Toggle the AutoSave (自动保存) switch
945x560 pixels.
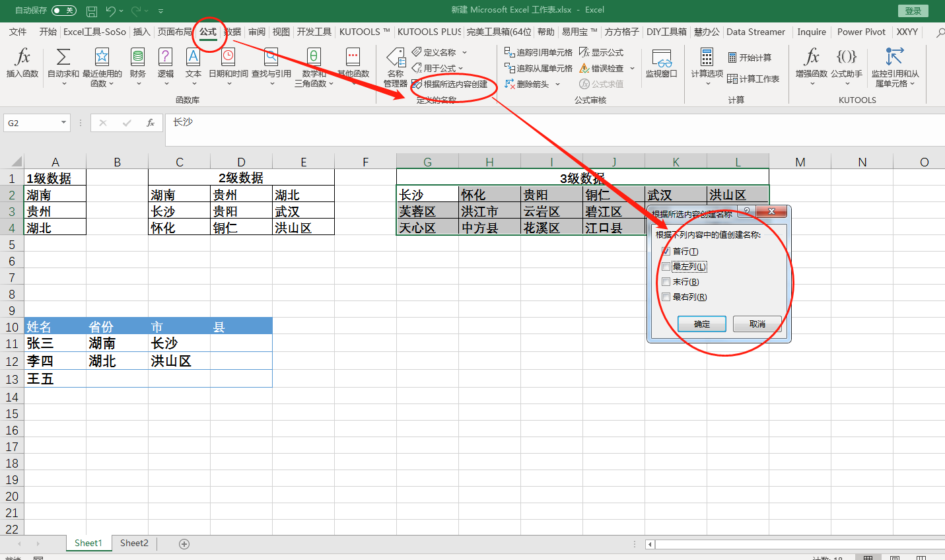tap(63, 11)
